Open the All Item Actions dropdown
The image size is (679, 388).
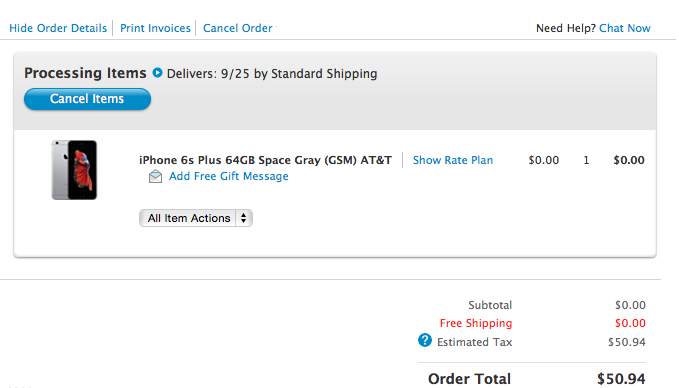coord(196,218)
